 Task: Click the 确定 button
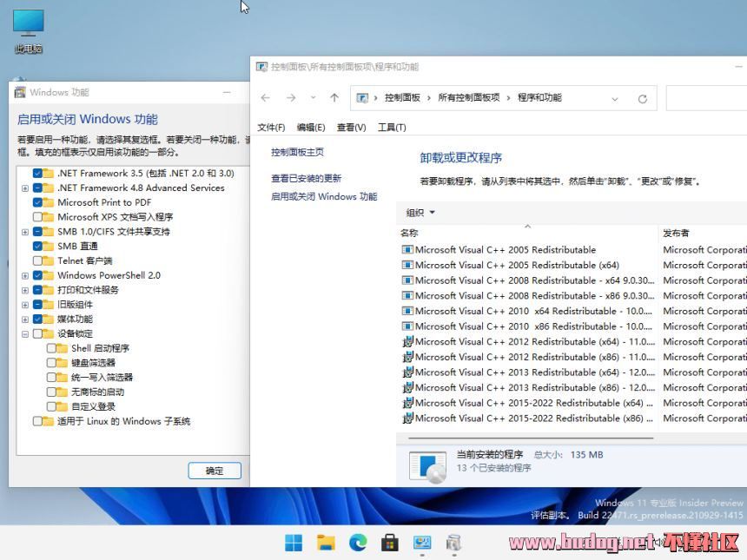pos(214,470)
